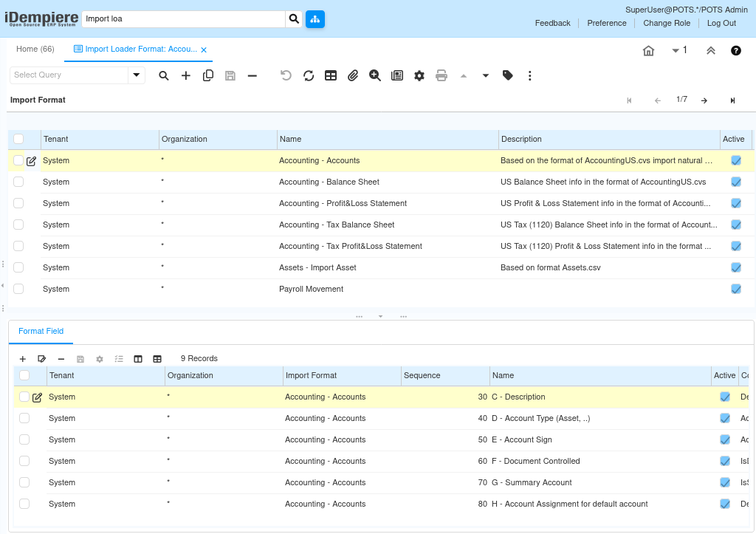Expand the notification dropdown showing 1

pos(679,50)
